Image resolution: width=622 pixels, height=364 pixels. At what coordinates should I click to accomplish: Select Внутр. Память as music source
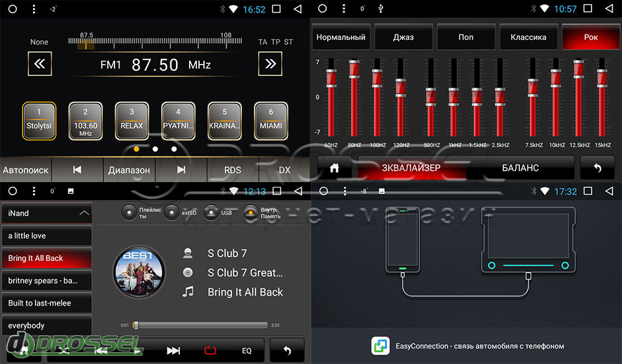(x=252, y=212)
